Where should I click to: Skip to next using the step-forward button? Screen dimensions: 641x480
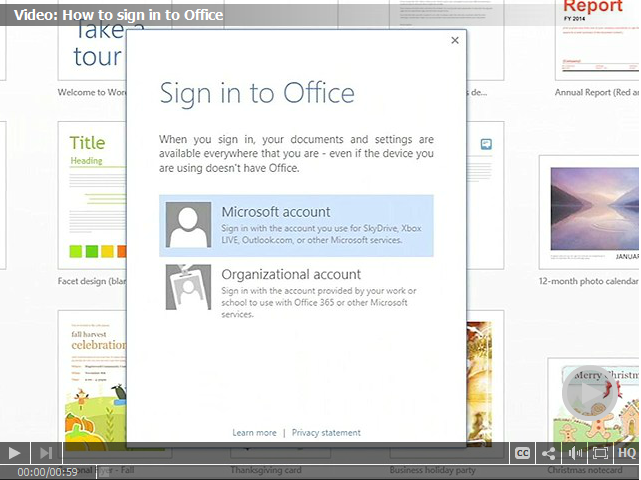[x=46, y=453]
